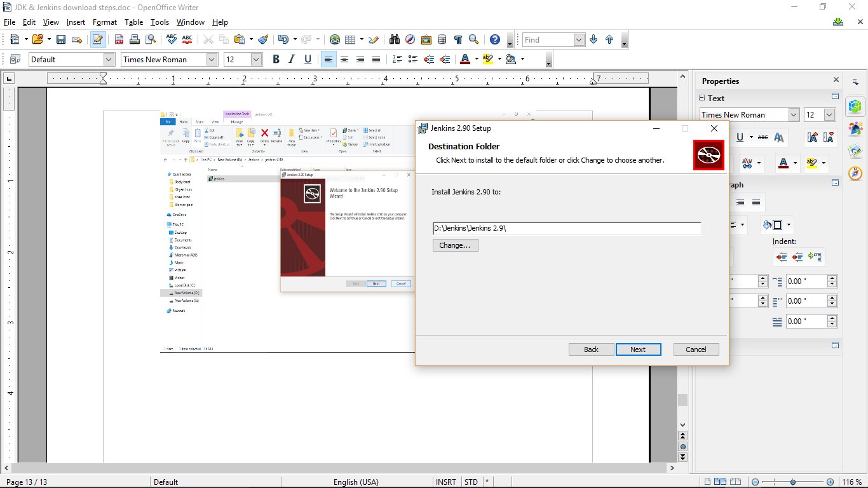Open the Find & Replace icon
868x488 pixels.
tap(395, 39)
